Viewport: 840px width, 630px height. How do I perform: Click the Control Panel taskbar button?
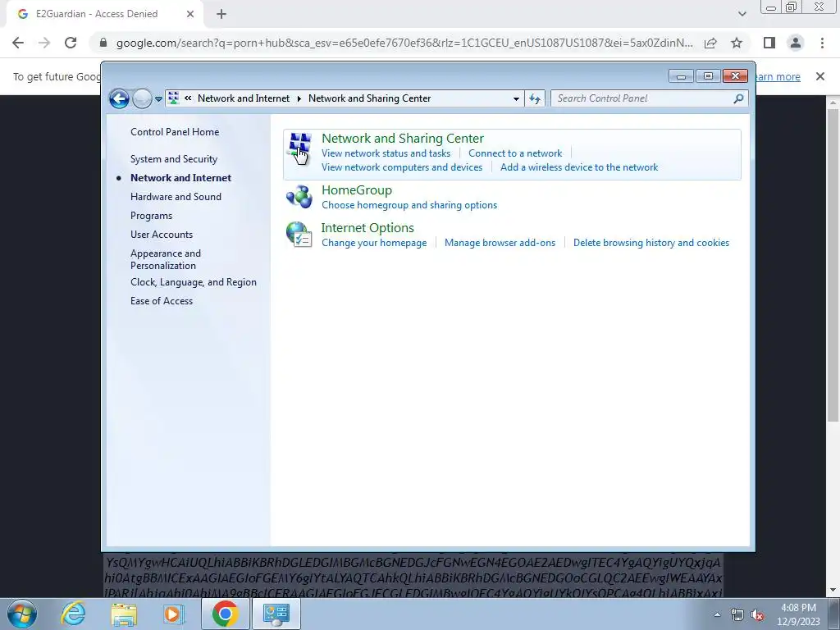[276, 614]
